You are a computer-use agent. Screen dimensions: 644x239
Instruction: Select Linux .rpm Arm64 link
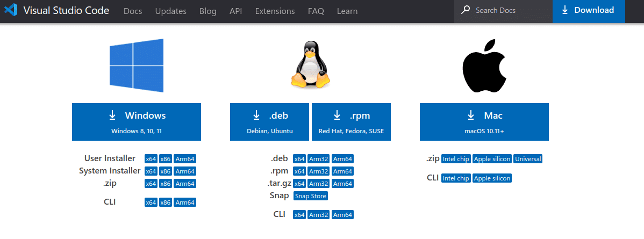(342, 171)
